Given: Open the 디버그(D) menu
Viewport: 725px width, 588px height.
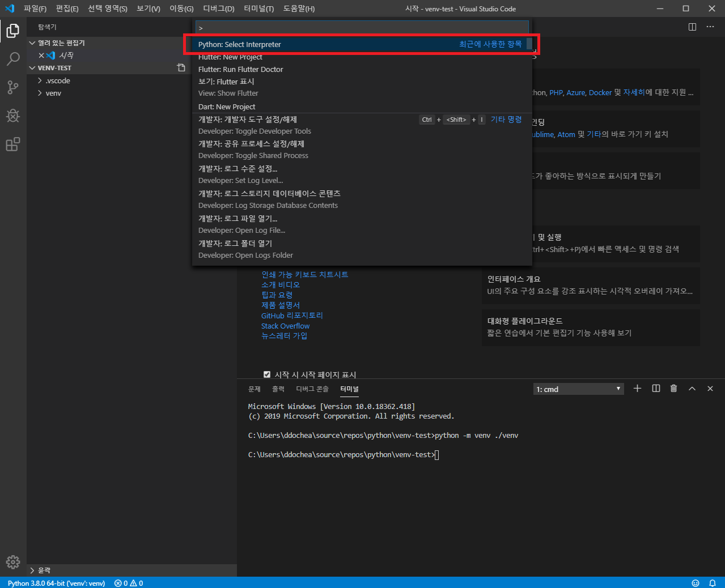Looking at the screenshot, I should 219,8.
